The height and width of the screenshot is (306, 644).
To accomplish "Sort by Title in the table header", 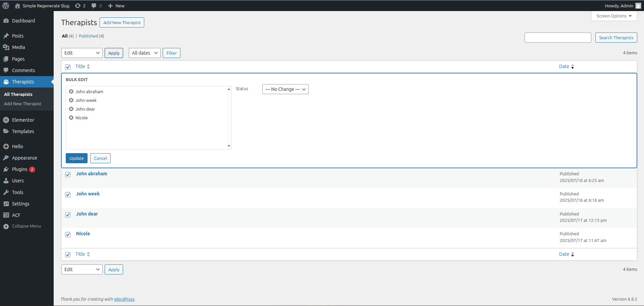I will click(x=83, y=66).
